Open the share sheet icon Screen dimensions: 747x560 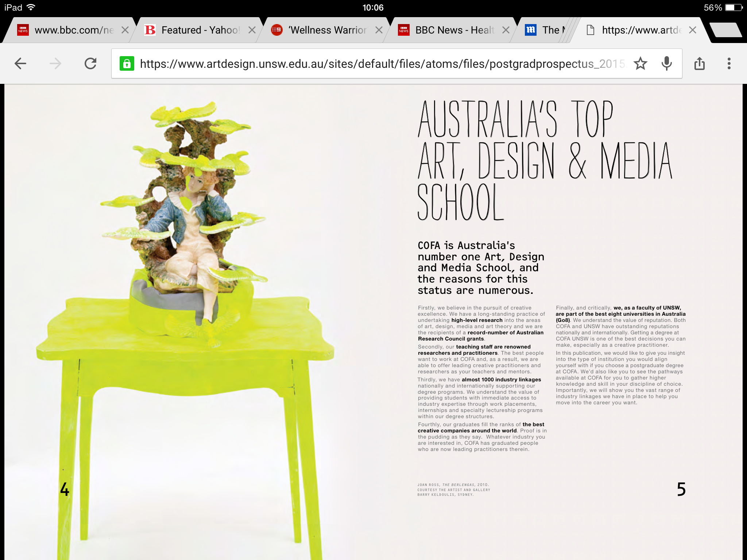point(699,64)
